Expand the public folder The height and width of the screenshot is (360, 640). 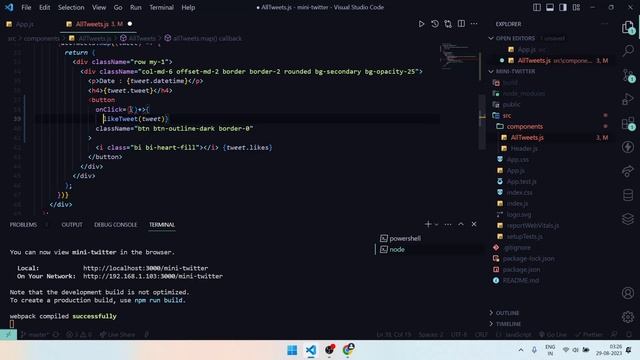pos(511,104)
